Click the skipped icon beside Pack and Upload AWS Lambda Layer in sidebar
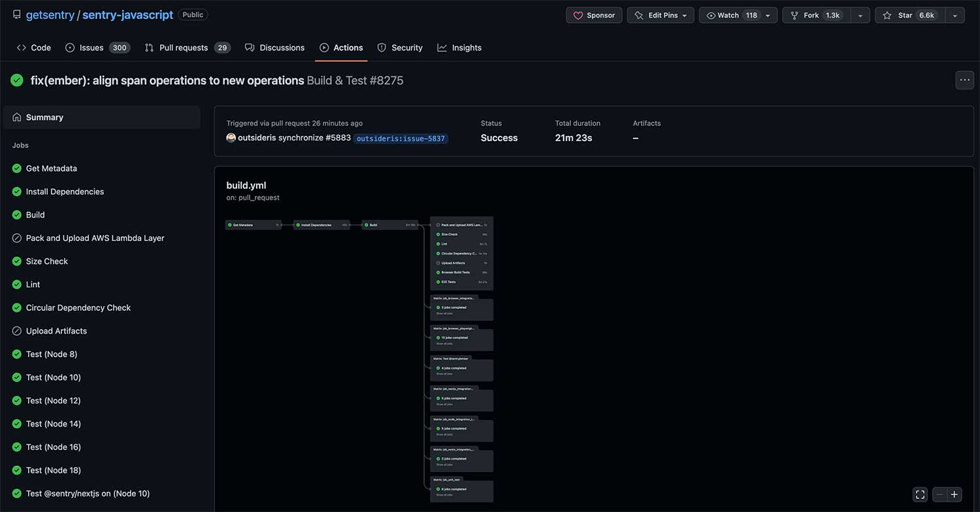This screenshot has width=980, height=512. point(17,238)
